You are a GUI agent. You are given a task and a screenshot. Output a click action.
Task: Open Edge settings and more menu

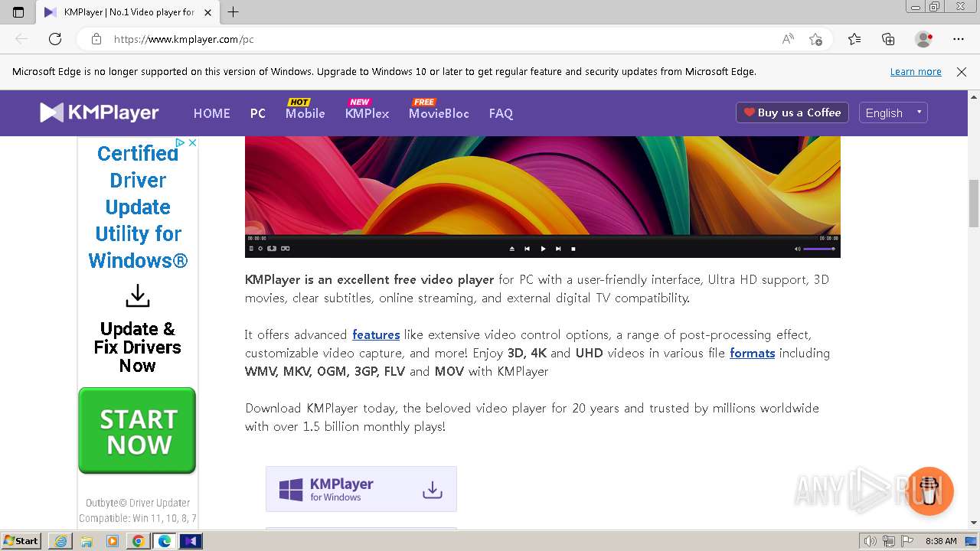point(959,39)
